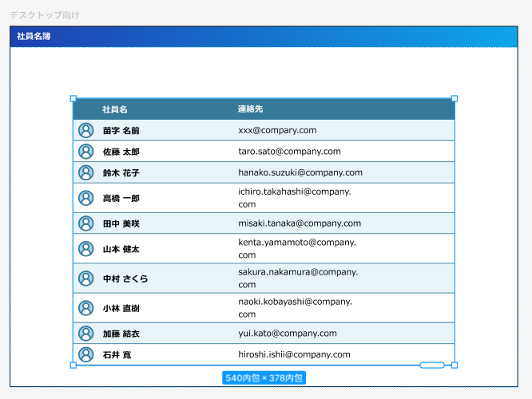This screenshot has width=532, height=399.
Task: Select the name 田中 美咲
Action: [x=121, y=223]
